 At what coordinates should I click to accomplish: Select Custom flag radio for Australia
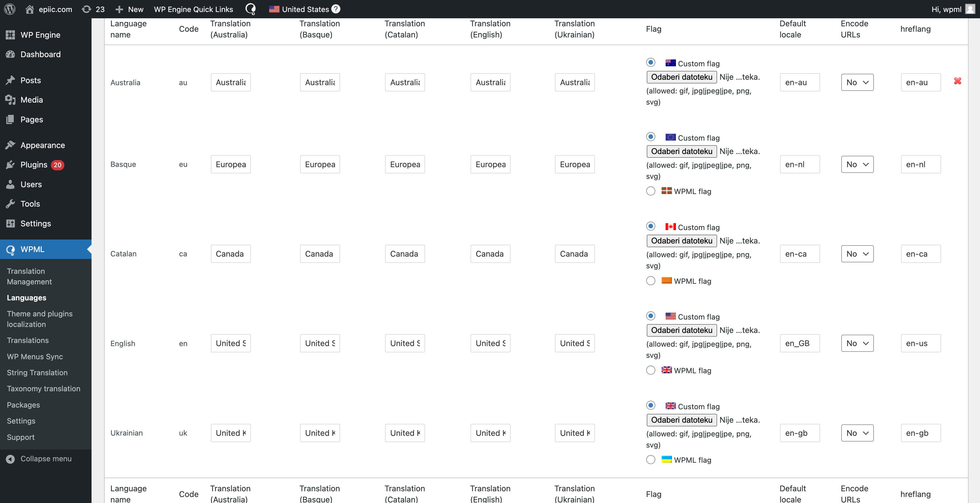(650, 62)
